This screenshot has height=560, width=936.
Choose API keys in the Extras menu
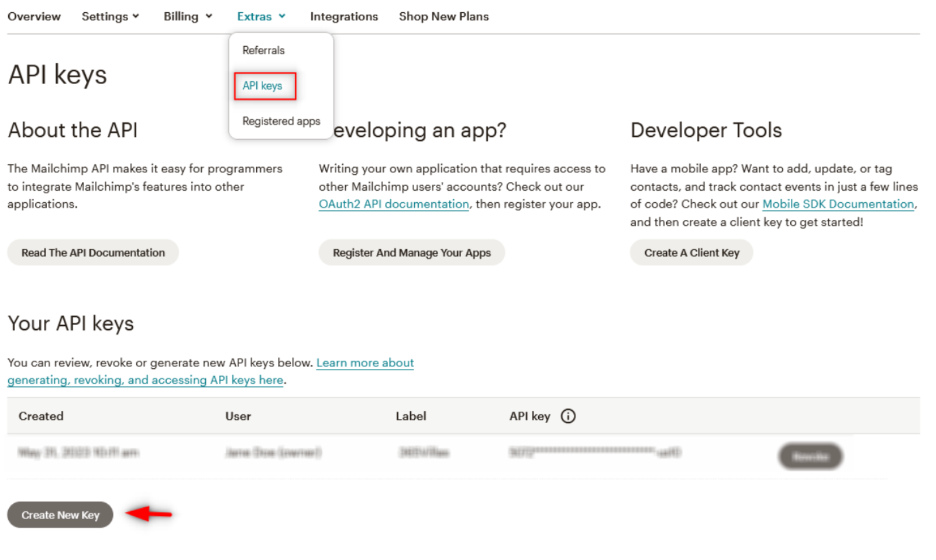[263, 86]
